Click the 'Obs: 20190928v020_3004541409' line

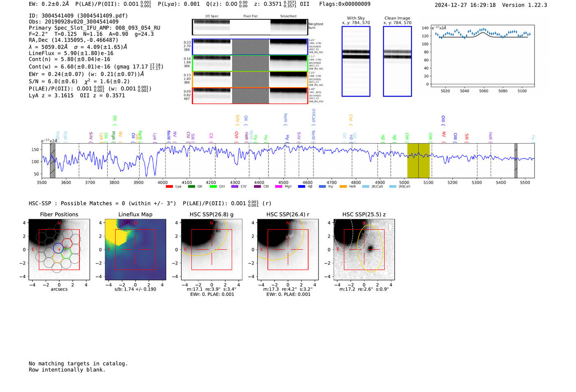click(74, 22)
